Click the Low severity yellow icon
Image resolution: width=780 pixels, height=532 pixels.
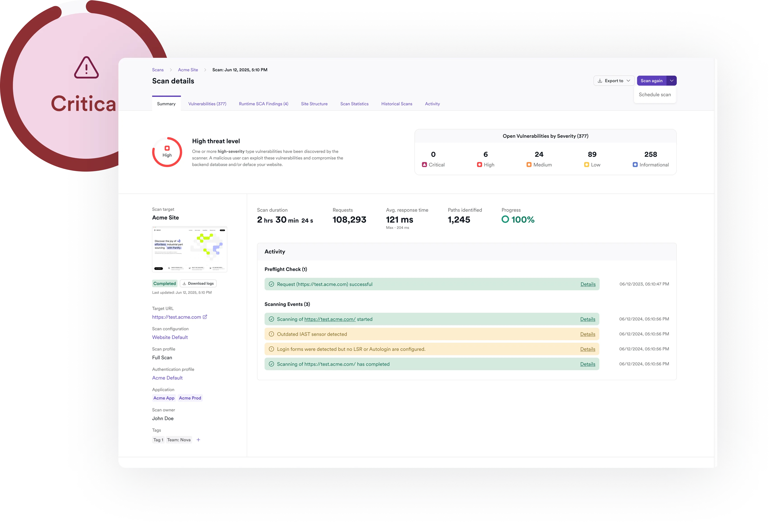(x=586, y=165)
